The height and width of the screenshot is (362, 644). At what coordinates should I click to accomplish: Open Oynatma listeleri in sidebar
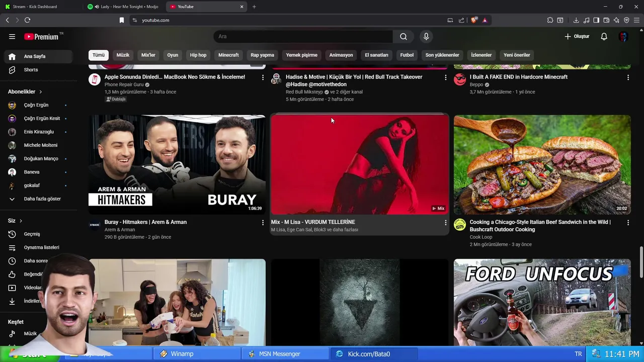coord(39,247)
